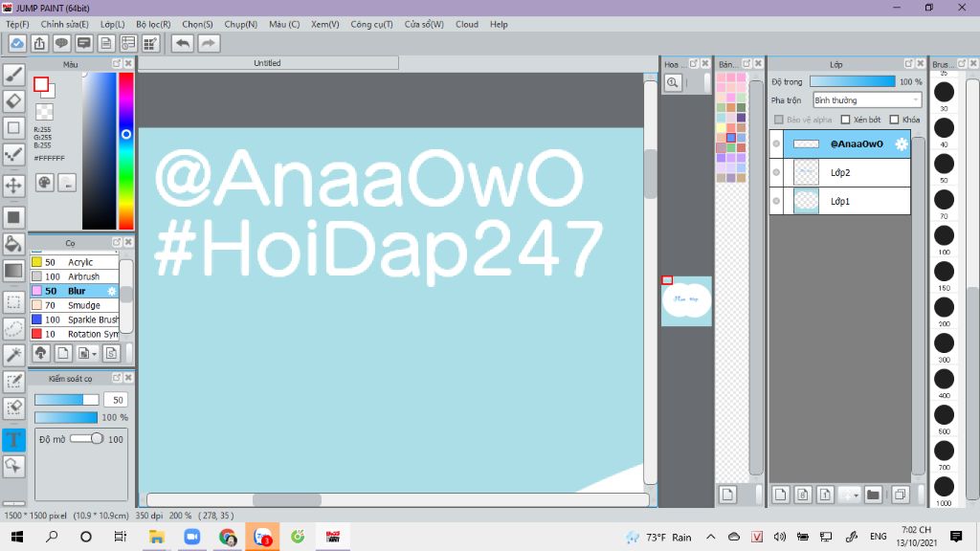Screen dimensions: 980x551
Task: Select the Lớp2 layer row
Action: tap(840, 172)
